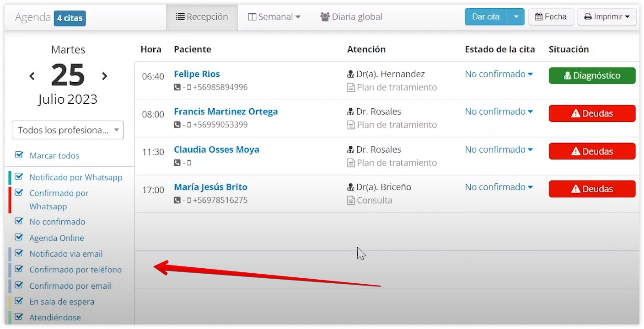Click phone icon under María Jesús Brito

pos(177,200)
